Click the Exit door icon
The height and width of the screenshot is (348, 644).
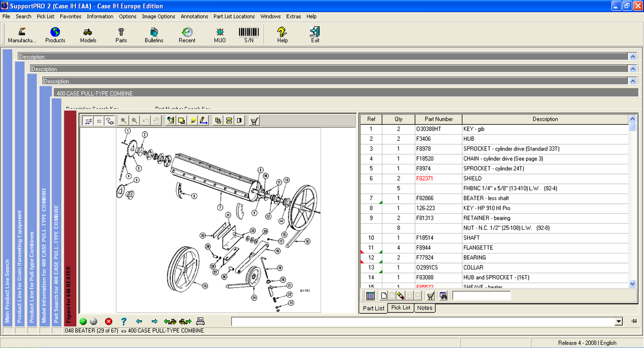coord(315,35)
